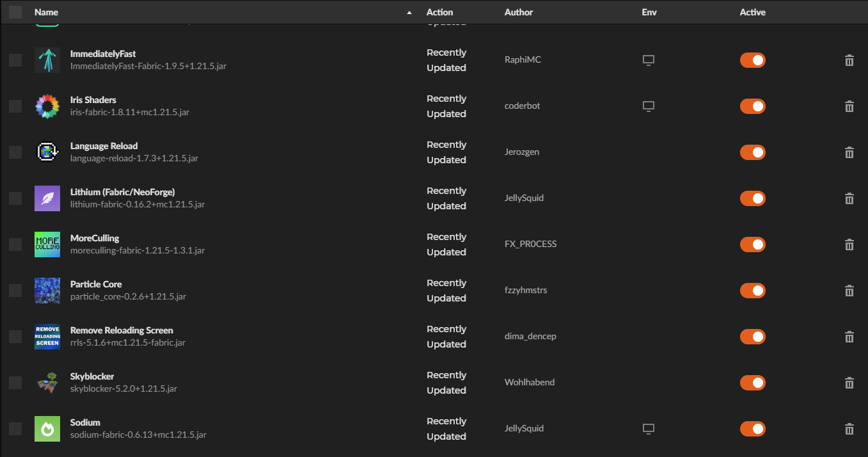This screenshot has height=457, width=868.
Task: Click the Skyblocker mod name
Action: pos(92,376)
